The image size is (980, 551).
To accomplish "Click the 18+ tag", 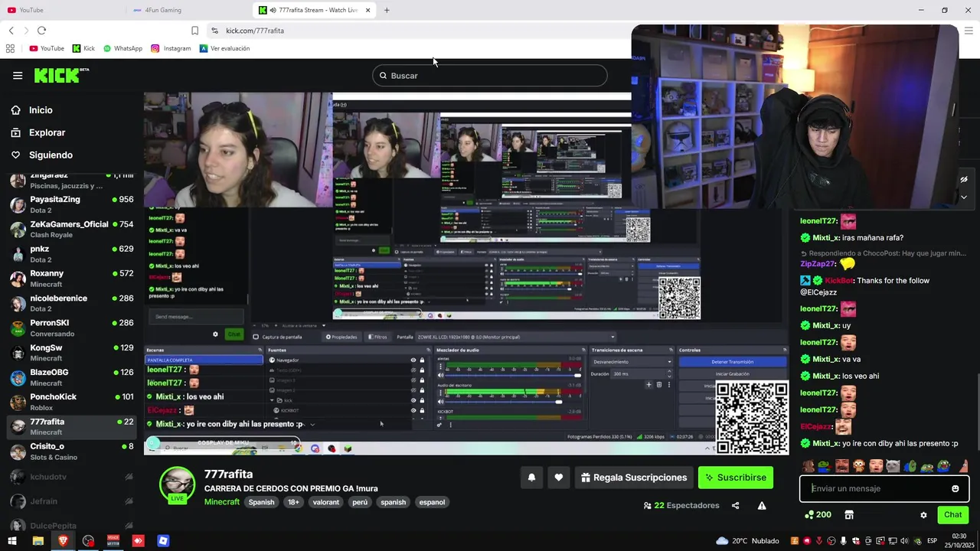I will tap(293, 502).
